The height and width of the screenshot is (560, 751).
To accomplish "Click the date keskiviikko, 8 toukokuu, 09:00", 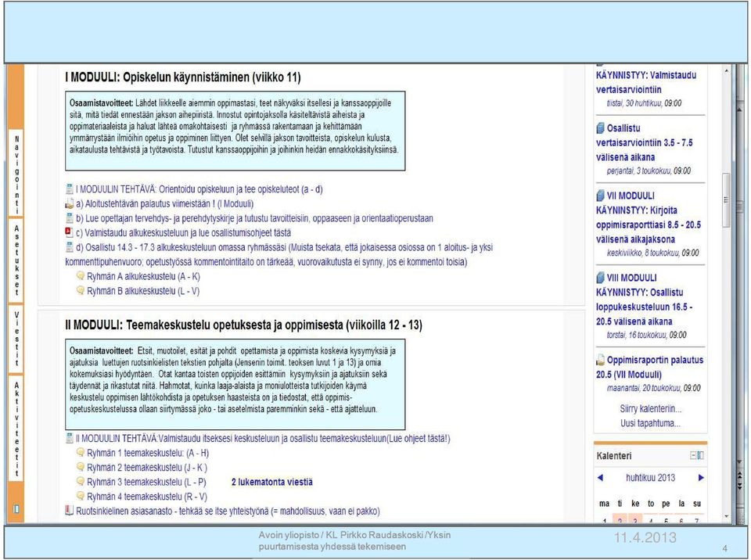I will pos(653,253).
